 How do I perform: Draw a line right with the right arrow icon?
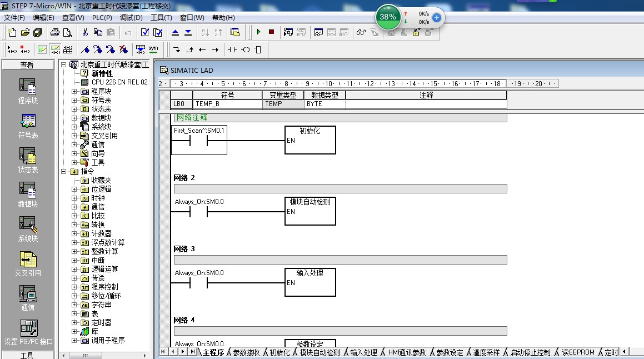click(215, 49)
